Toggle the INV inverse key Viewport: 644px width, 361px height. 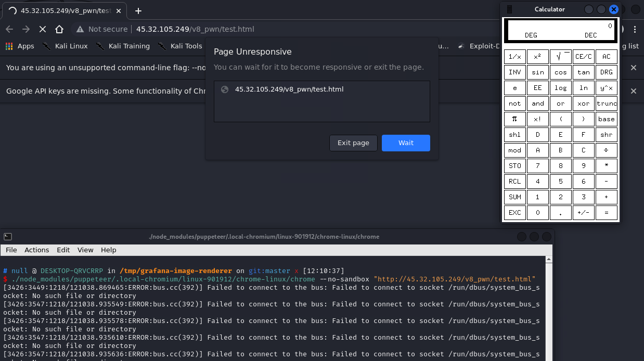point(514,72)
